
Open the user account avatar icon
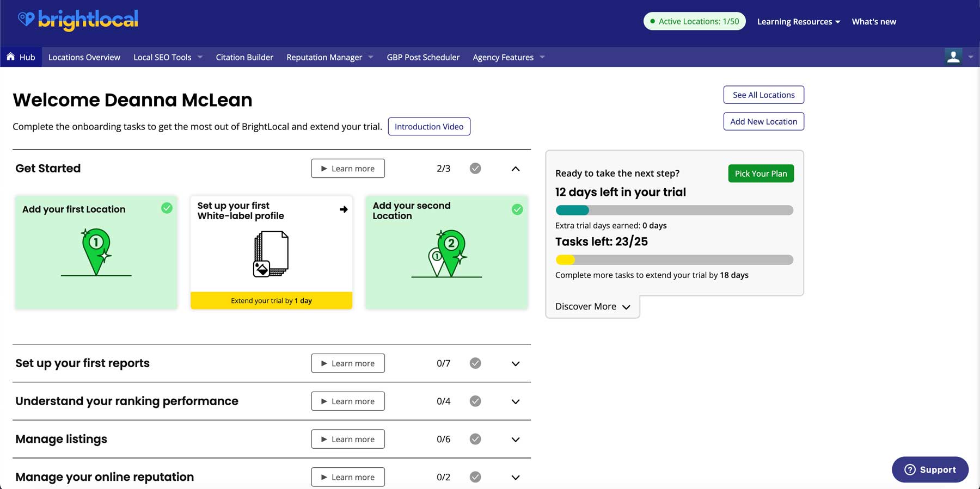[x=953, y=57]
